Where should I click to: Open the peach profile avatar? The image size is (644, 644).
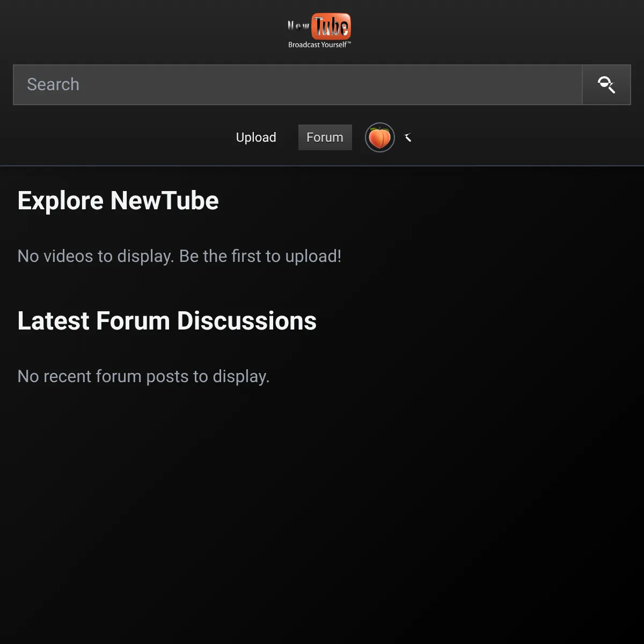(380, 137)
